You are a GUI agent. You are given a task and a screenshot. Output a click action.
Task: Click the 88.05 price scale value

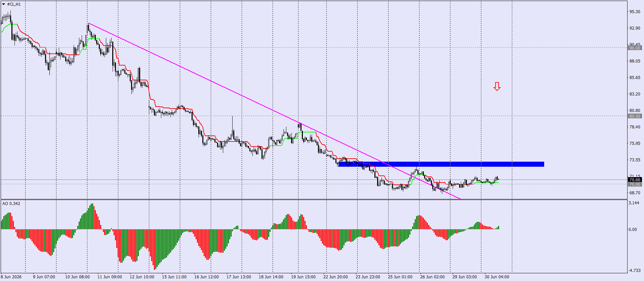click(635, 61)
